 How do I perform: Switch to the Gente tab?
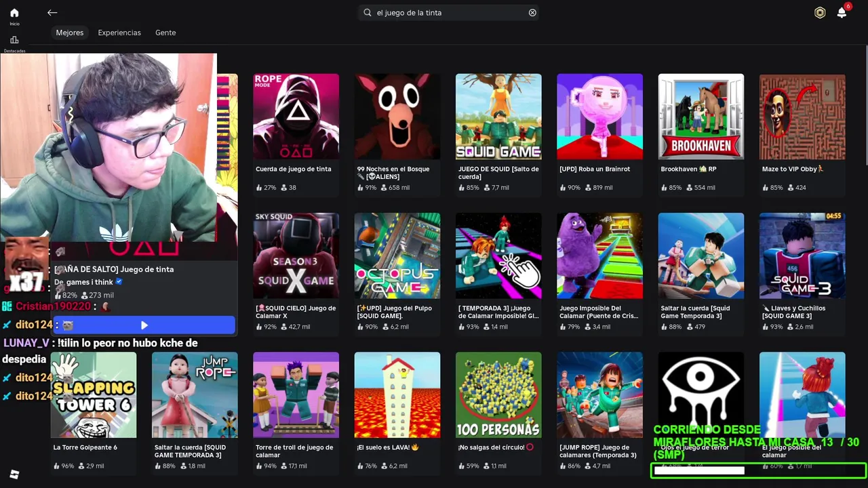coord(165,33)
